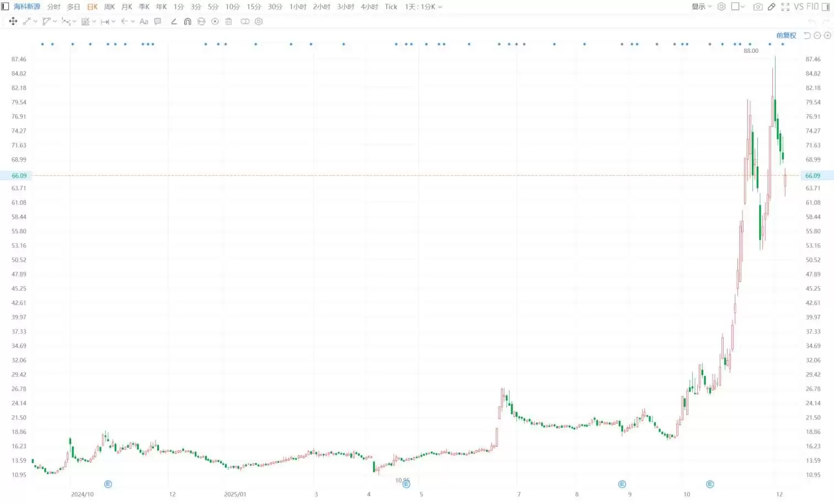Viewport: 834px width, 504px height.
Task: Click the VS compare button
Action: [x=799, y=7]
